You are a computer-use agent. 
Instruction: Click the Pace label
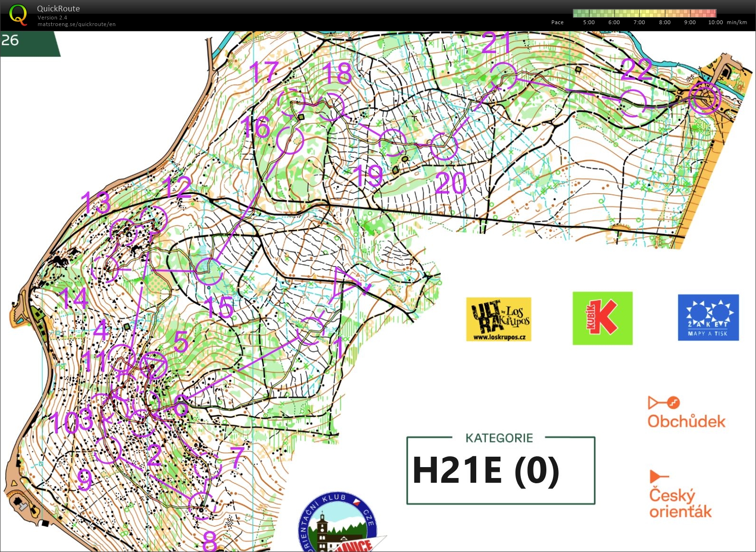point(557,22)
